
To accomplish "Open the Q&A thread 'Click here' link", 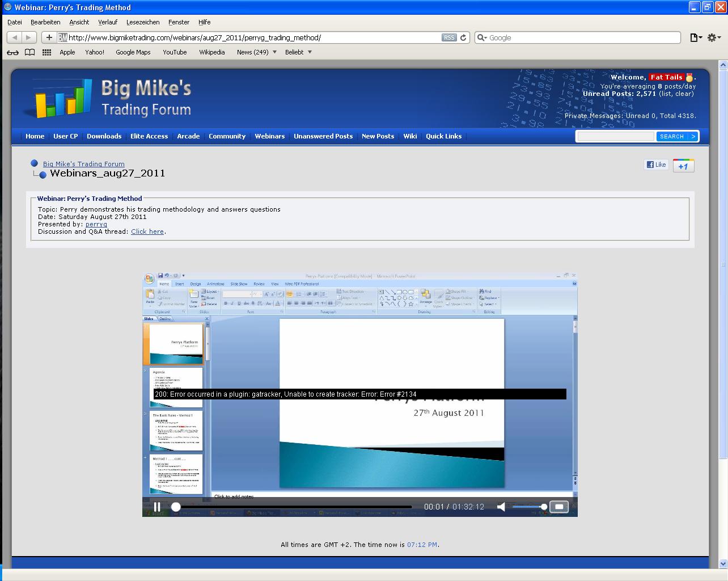I will (147, 231).
